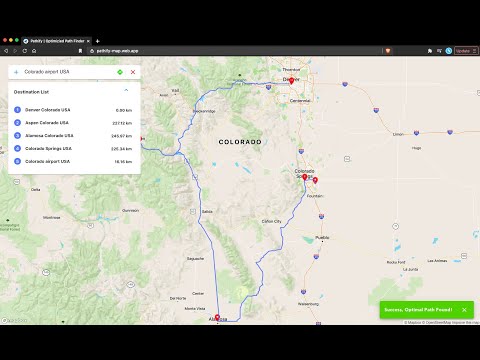Click the red pin east of Colorado Springs
The image size is (480, 360).
(315, 180)
